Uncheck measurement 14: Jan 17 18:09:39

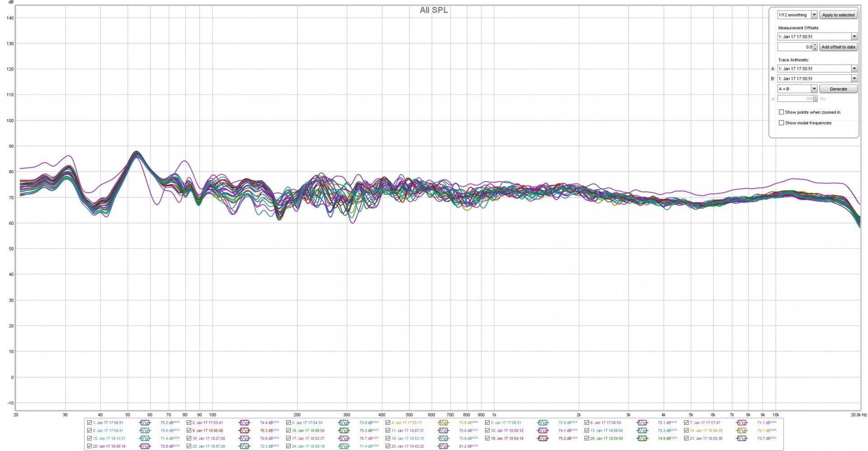(x=686, y=431)
